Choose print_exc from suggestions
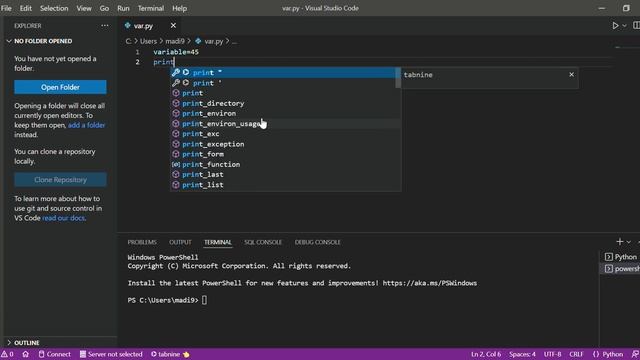This screenshot has height=360, width=640. click(285, 134)
